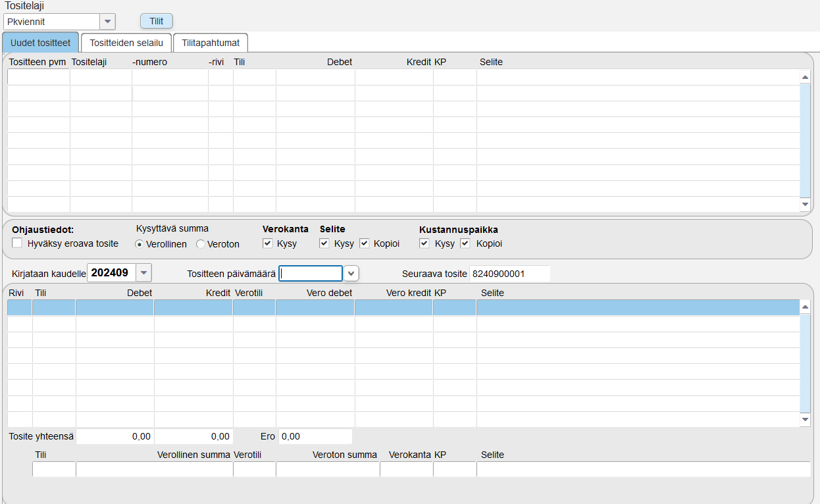Image resolution: width=820 pixels, height=504 pixels.
Task: Select the highlighted first row of lower table
Action: tap(403, 307)
